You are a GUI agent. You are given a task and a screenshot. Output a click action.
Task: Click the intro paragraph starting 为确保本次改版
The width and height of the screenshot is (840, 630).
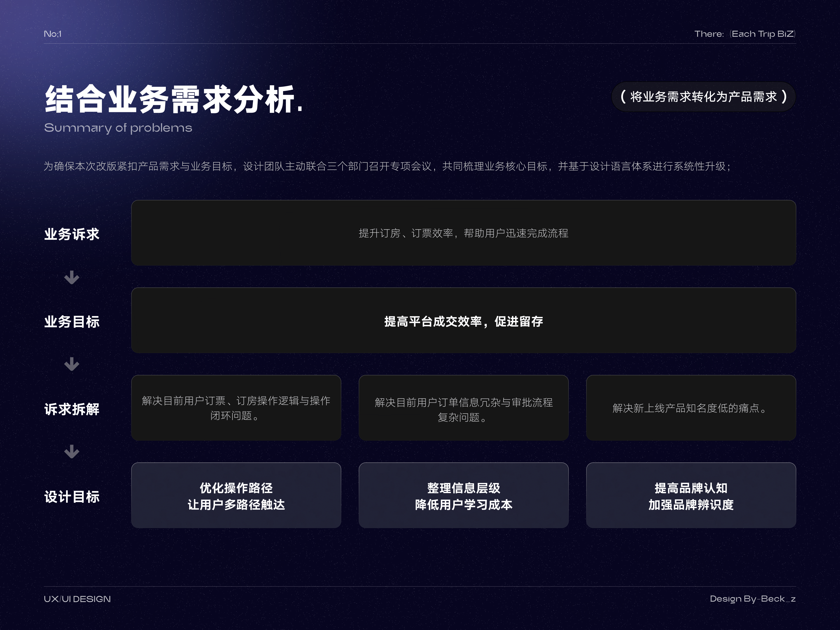(387, 166)
